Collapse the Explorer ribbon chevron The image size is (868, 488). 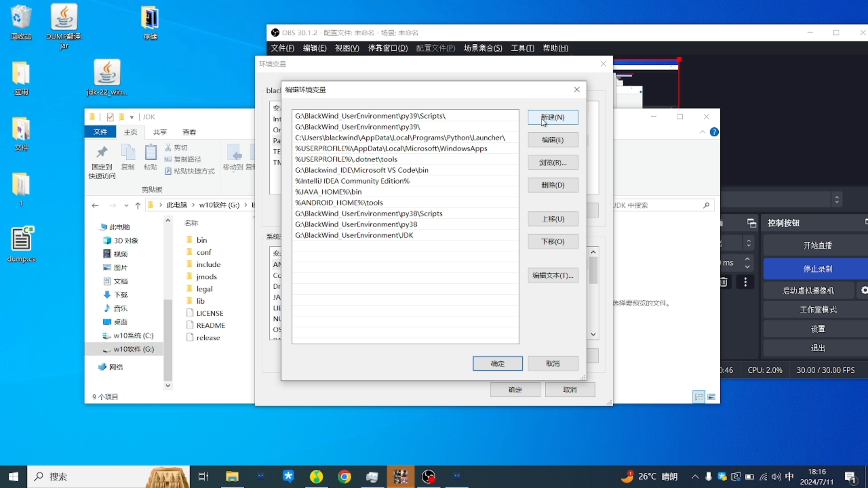(x=702, y=132)
